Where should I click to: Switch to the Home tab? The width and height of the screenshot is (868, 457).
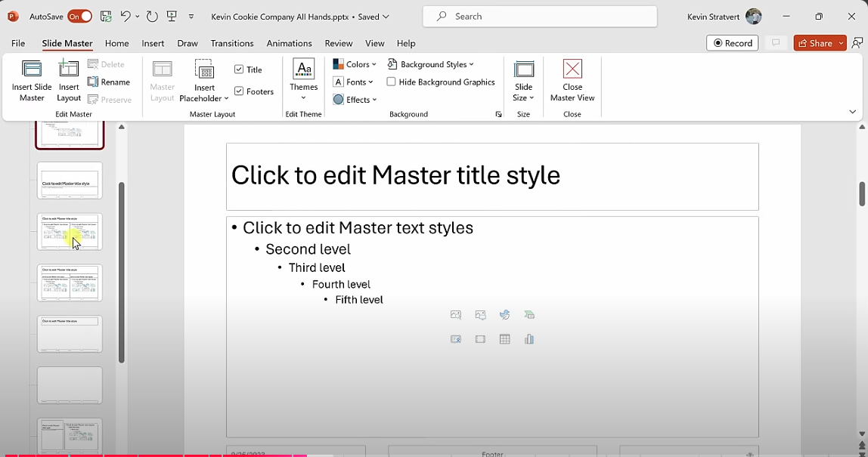click(116, 43)
